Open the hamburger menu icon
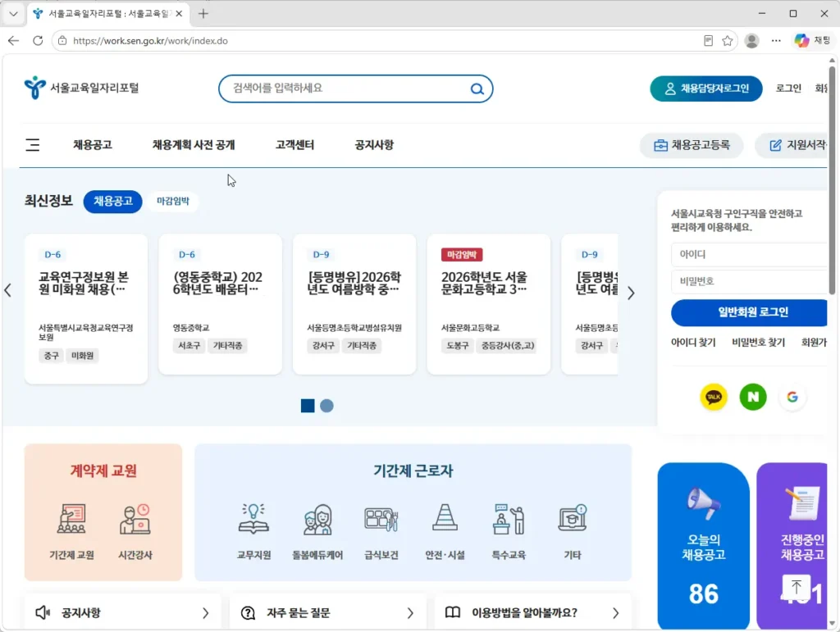The height and width of the screenshot is (632, 840). click(33, 145)
